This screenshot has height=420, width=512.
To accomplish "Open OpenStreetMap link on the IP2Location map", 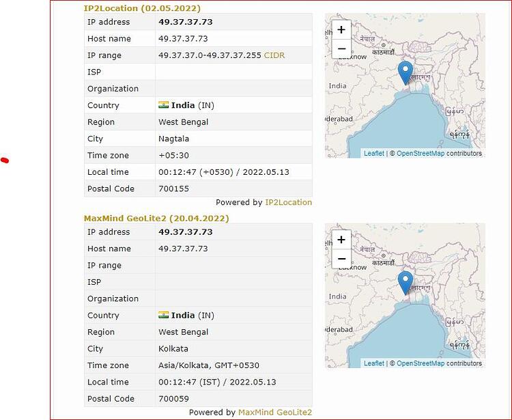I will [x=421, y=153].
